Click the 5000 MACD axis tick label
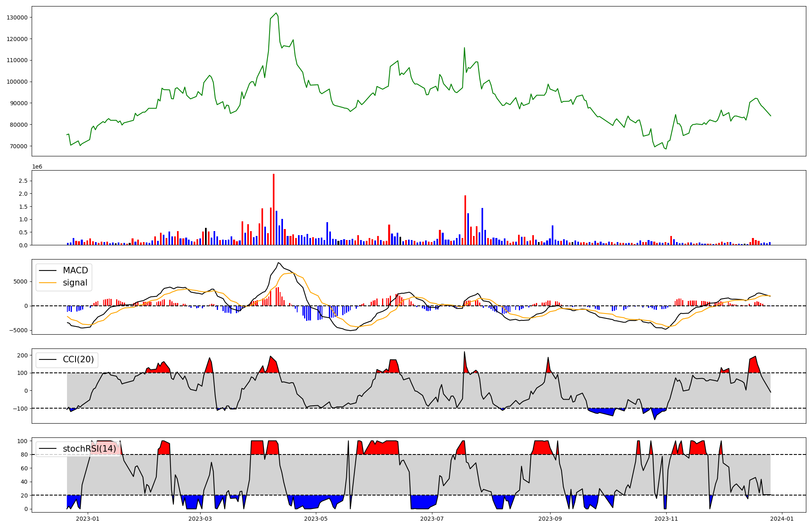Image resolution: width=812 pixels, height=528 pixels. [x=20, y=281]
